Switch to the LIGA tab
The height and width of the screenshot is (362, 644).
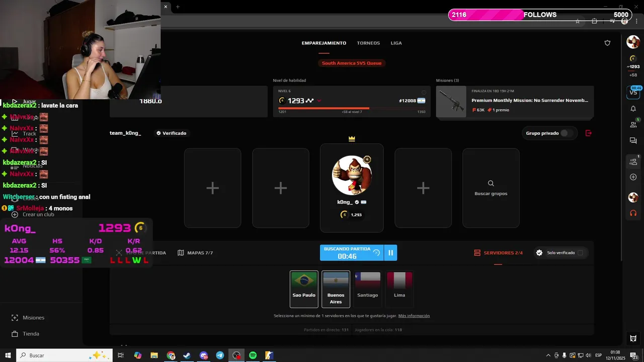pos(396,43)
